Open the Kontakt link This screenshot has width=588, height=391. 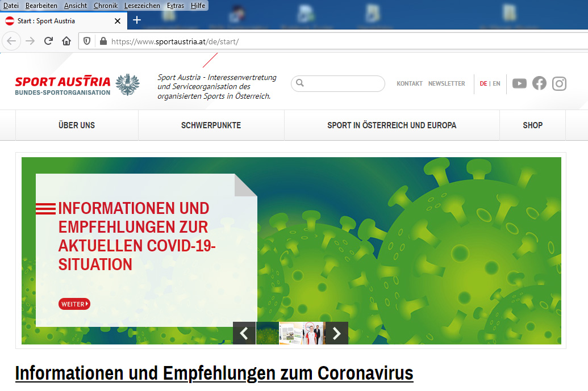[x=410, y=83]
